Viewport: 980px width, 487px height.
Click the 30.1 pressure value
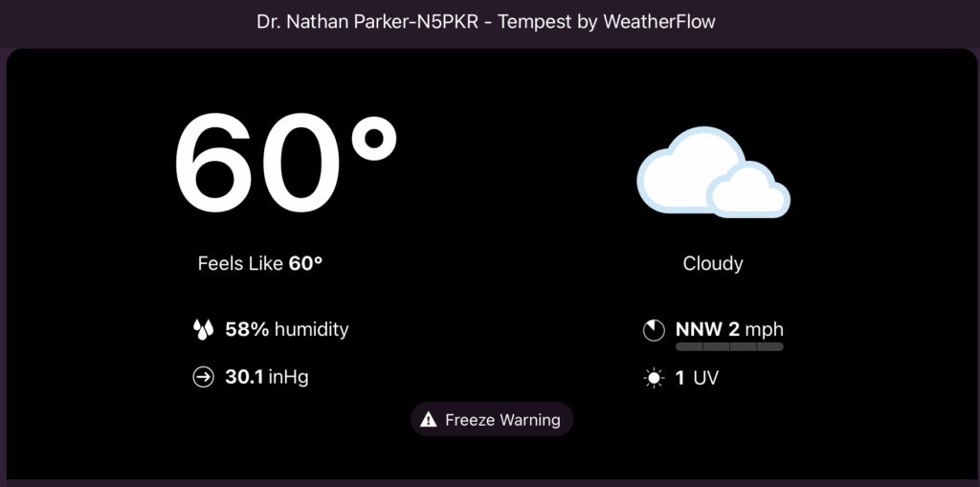[245, 378]
